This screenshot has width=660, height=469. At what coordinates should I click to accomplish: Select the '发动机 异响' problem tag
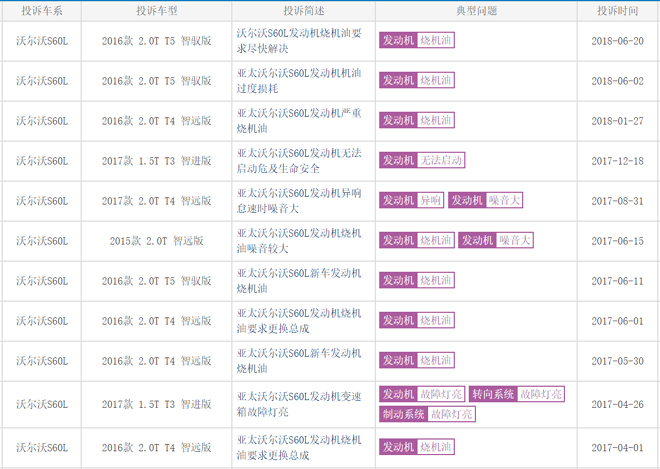click(411, 200)
